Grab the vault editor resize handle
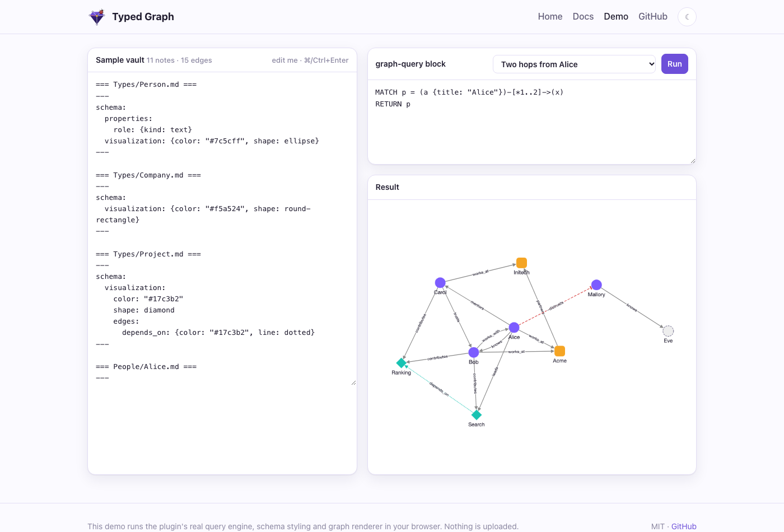The width and height of the screenshot is (784, 532). [x=353, y=382]
